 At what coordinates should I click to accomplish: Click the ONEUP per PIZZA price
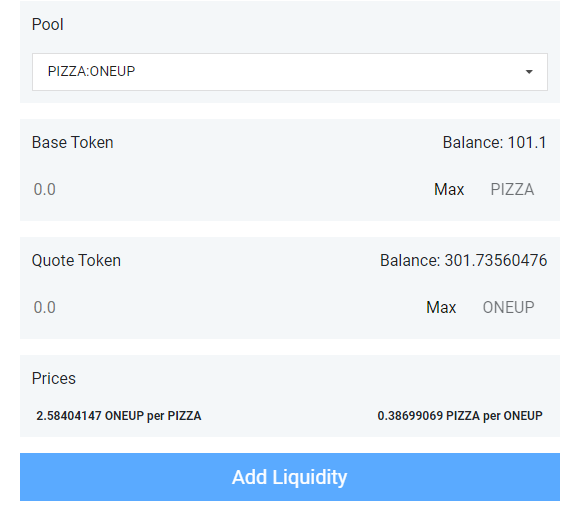[119, 416]
